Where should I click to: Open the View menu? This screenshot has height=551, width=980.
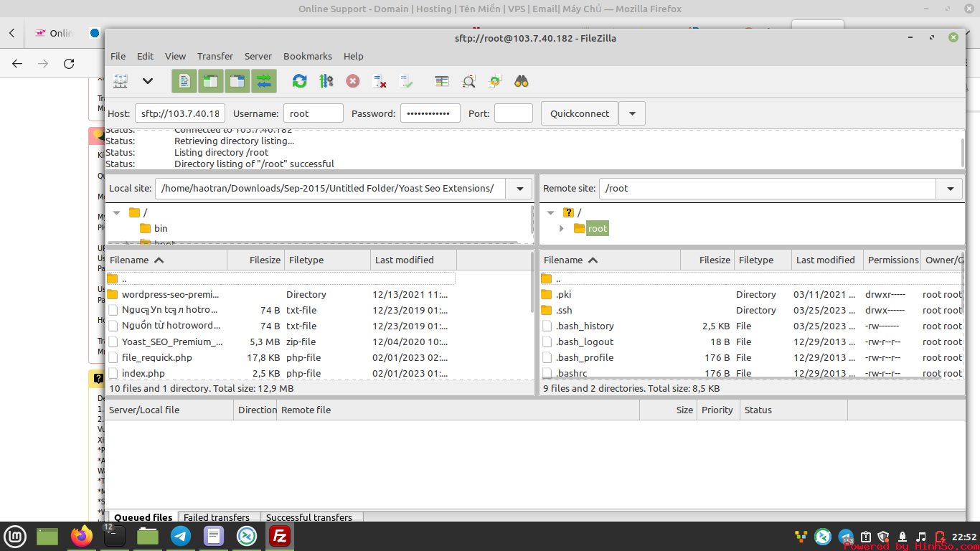tap(175, 56)
